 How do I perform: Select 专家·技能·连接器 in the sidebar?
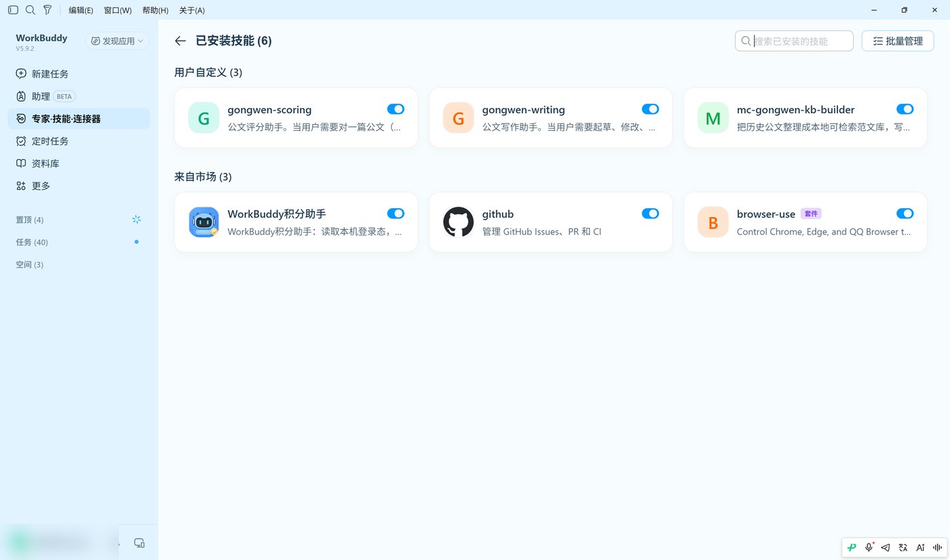click(79, 119)
